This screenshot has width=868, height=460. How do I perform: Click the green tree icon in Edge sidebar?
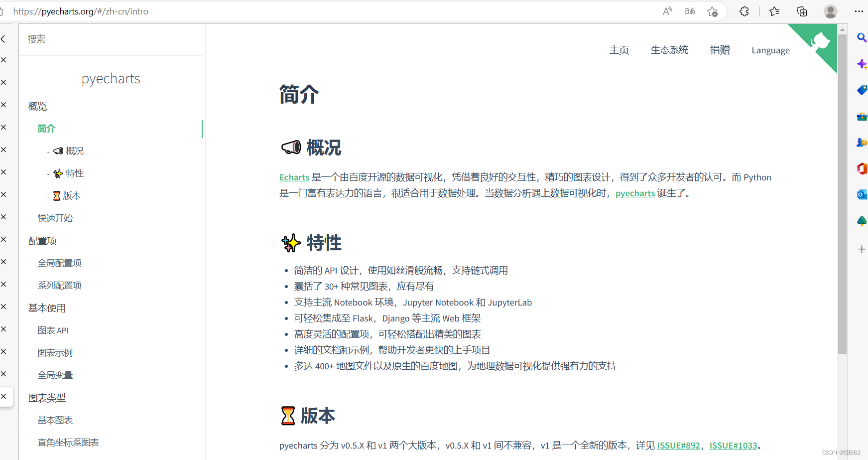pos(862,221)
